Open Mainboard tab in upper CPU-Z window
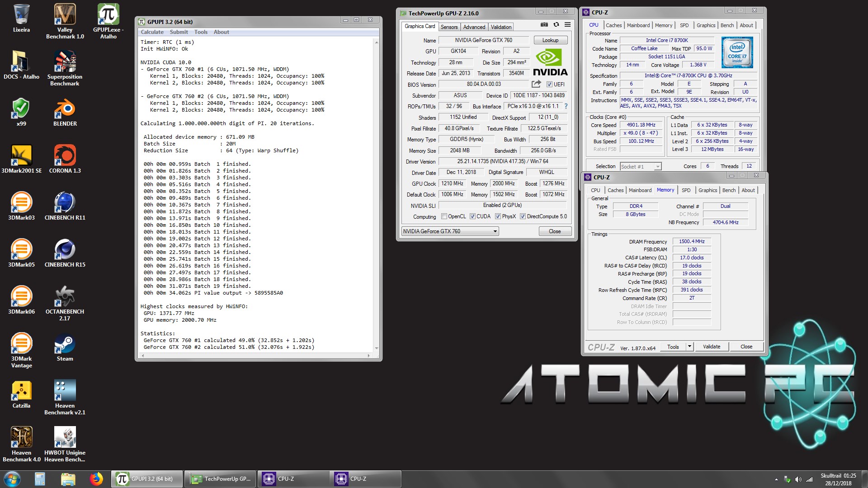 coord(638,25)
